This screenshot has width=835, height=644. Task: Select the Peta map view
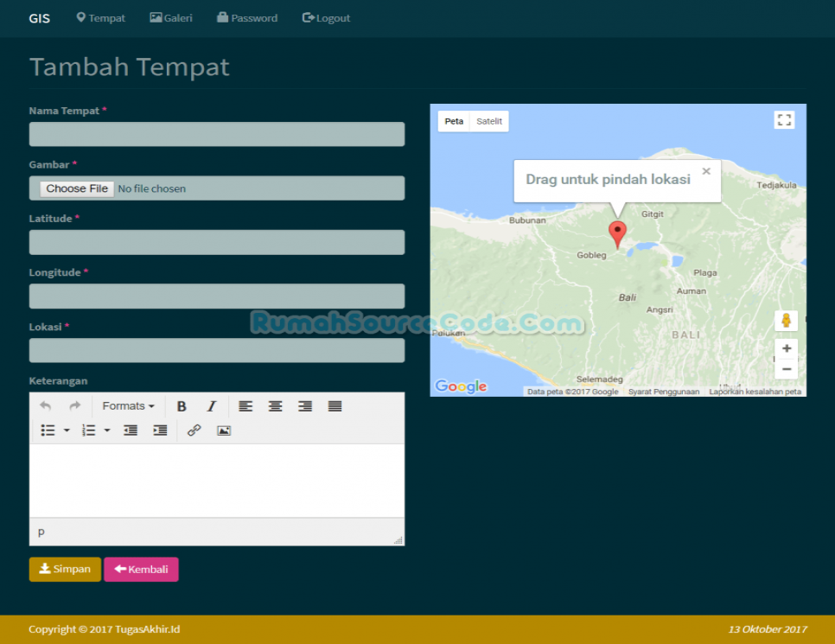point(454,121)
